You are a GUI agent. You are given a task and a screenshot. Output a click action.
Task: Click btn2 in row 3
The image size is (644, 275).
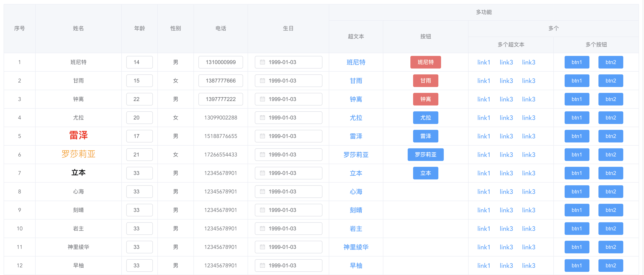(611, 99)
